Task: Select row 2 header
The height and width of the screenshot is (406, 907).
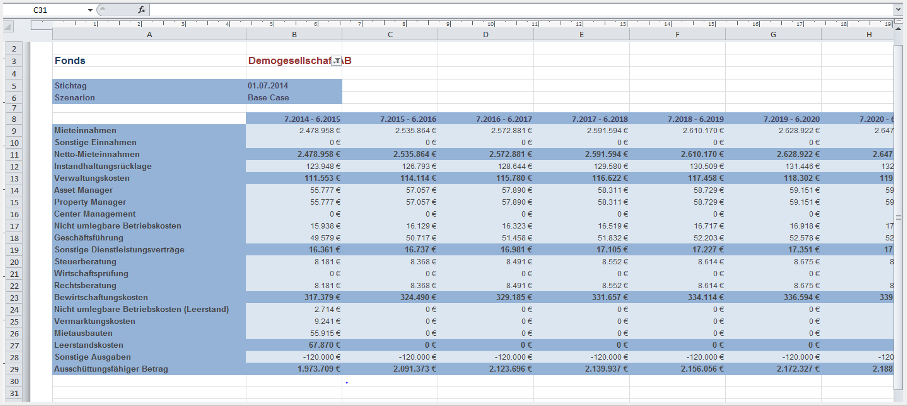Action: [13, 49]
